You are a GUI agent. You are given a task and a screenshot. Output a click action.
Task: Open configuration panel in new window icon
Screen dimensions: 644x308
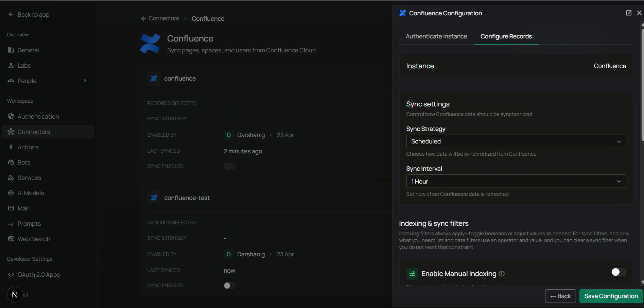pyautogui.click(x=629, y=13)
